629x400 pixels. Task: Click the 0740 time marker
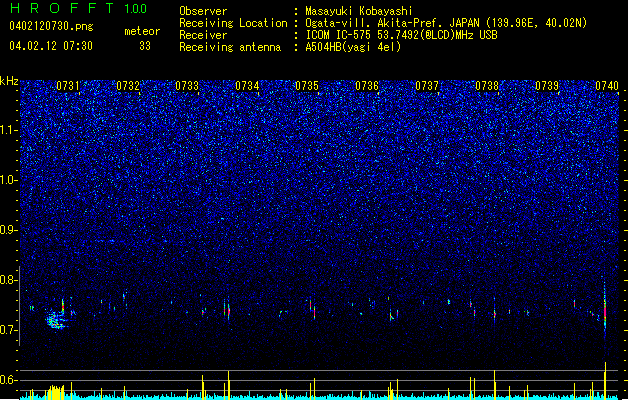tap(607, 86)
